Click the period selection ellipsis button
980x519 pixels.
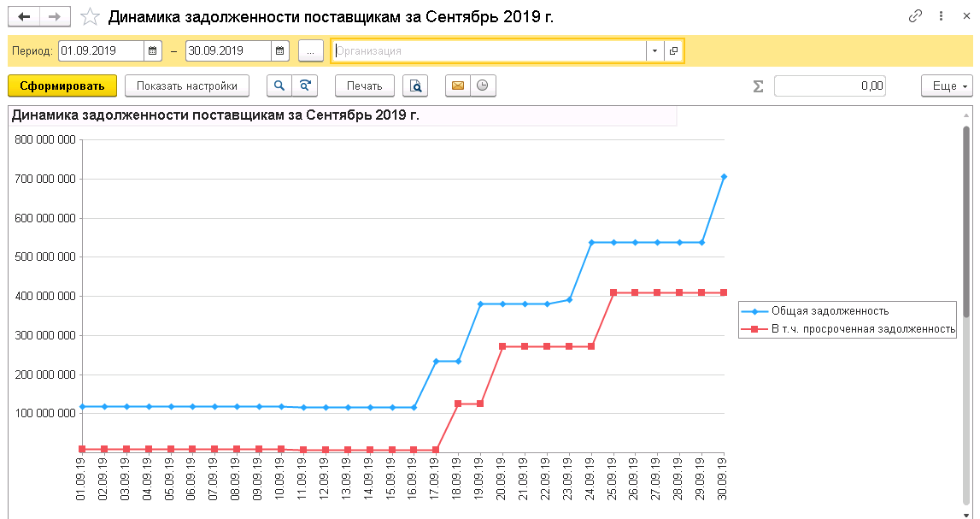[311, 50]
